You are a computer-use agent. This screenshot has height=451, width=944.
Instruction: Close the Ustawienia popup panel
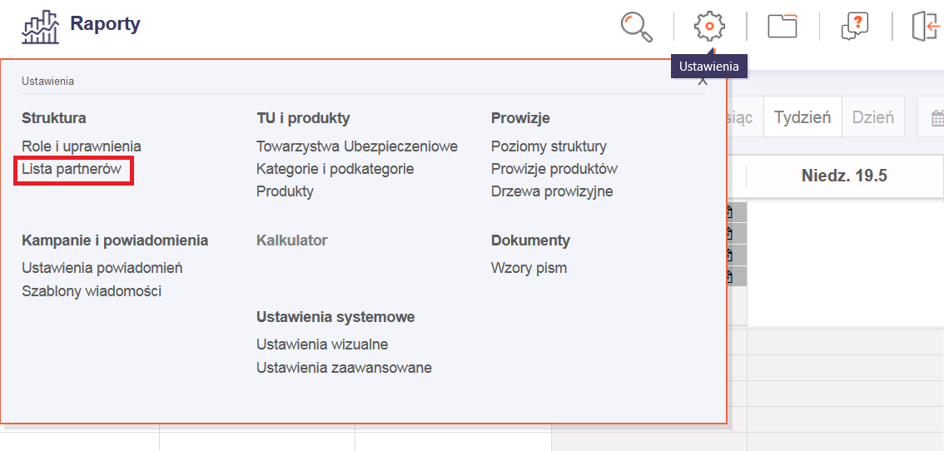pyautogui.click(x=703, y=81)
